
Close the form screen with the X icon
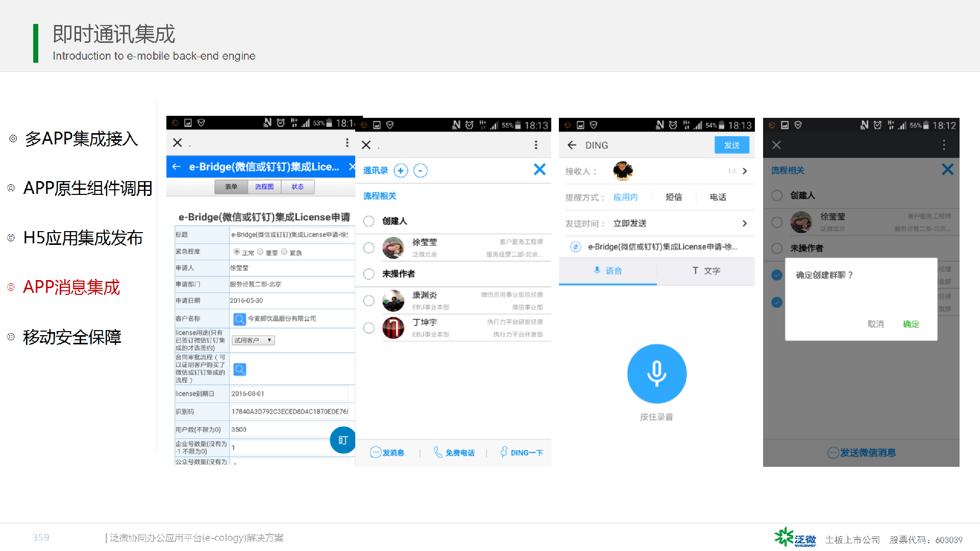[x=177, y=143]
